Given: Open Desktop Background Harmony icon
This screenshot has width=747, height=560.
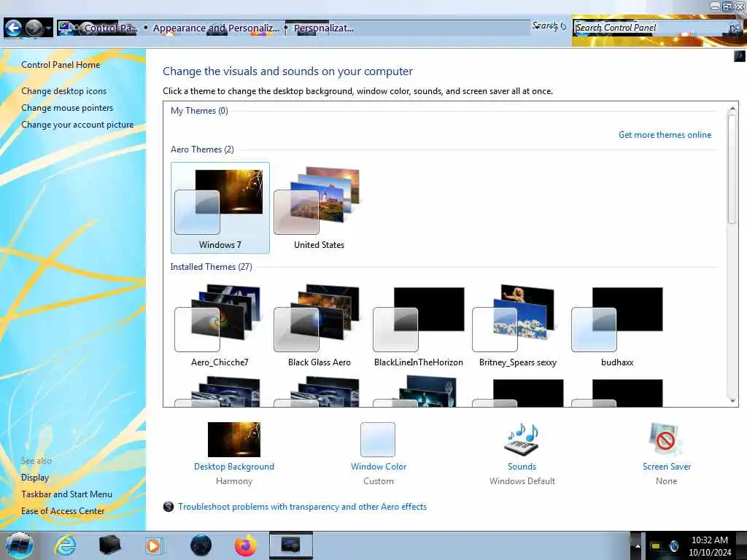Looking at the screenshot, I should click(x=234, y=439).
